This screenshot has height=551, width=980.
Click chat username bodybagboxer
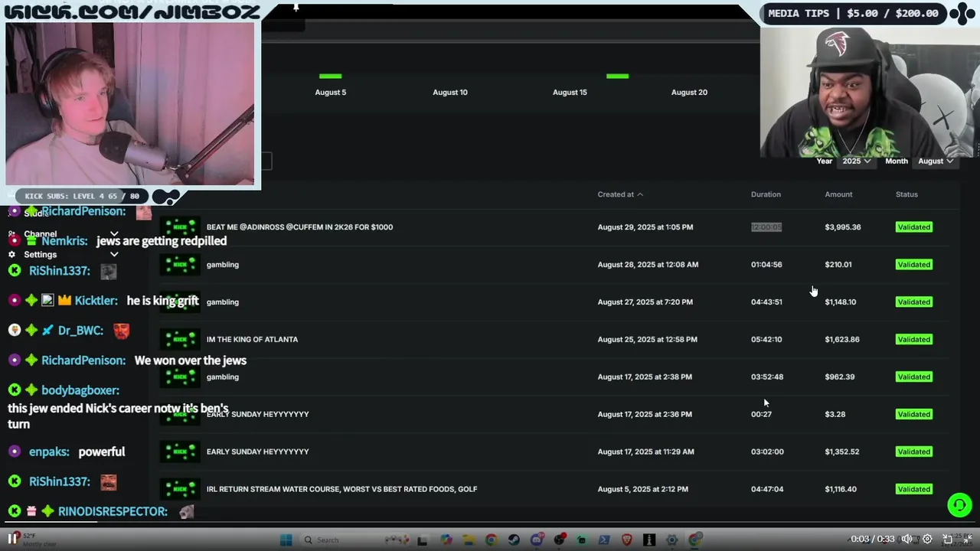click(80, 390)
